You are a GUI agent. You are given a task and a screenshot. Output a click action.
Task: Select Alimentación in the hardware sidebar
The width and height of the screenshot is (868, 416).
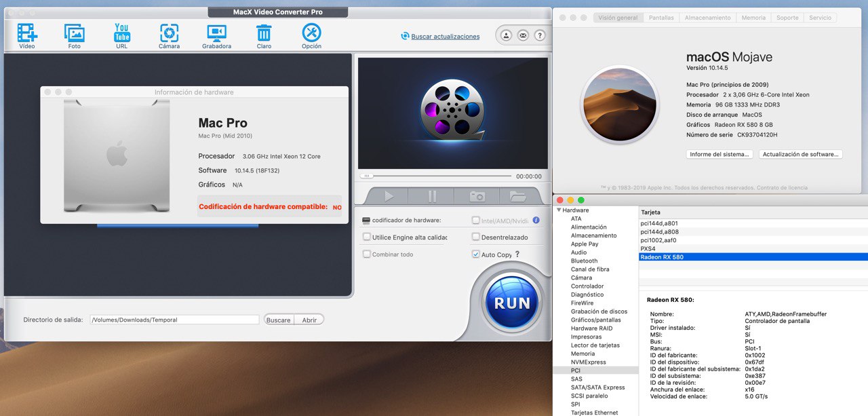(589, 227)
